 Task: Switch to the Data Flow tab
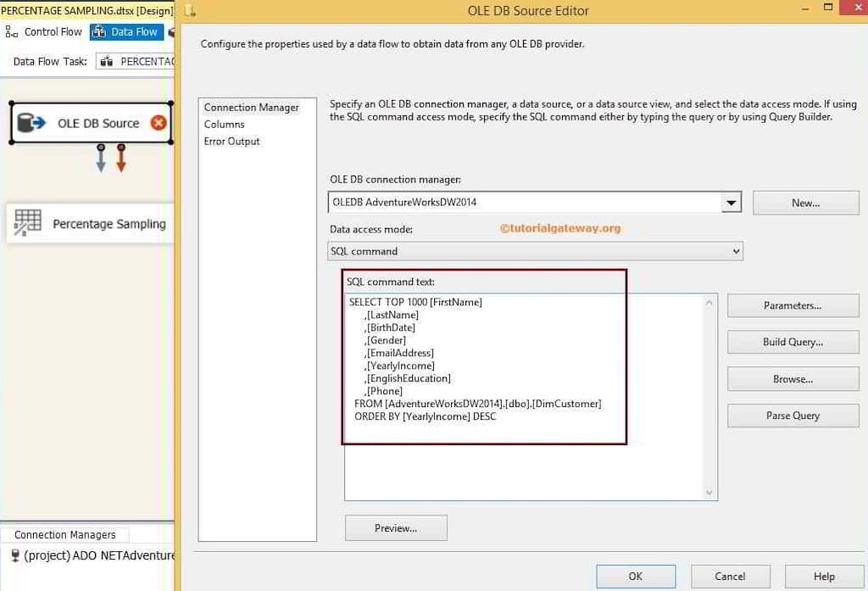coord(126,32)
